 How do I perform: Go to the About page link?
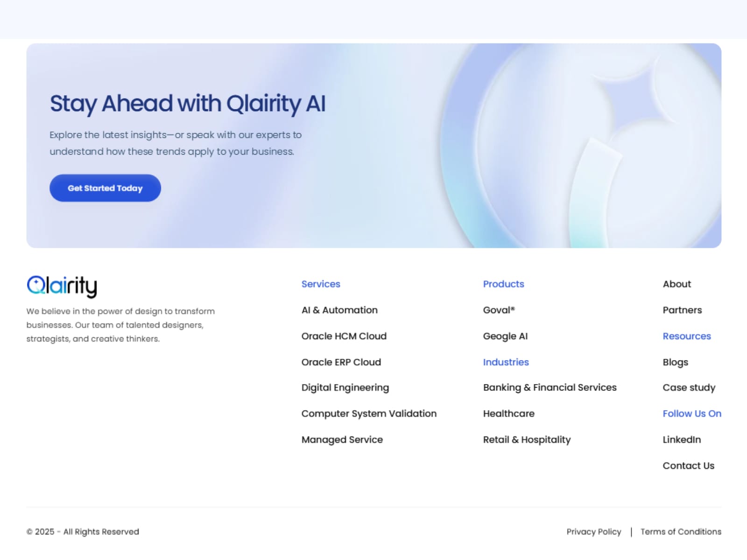(677, 284)
